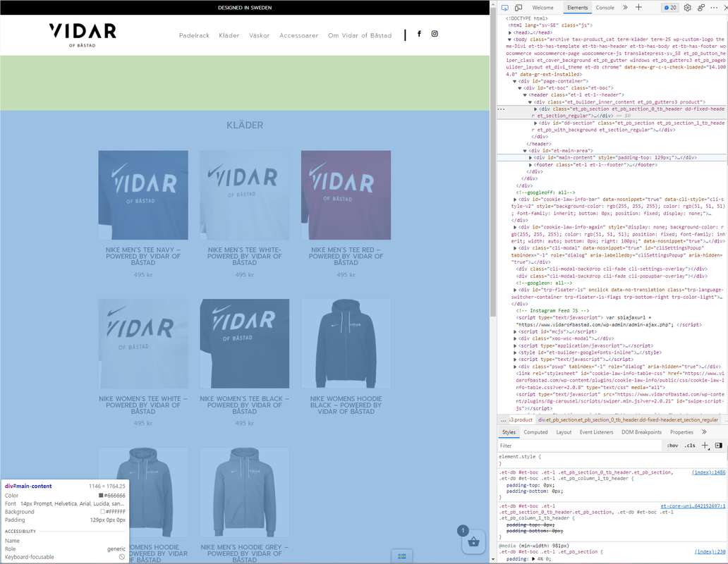The height and width of the screenshot is (564, 728).
Task: Show more Styles pane tabs chevron
Action: [704, 431]
